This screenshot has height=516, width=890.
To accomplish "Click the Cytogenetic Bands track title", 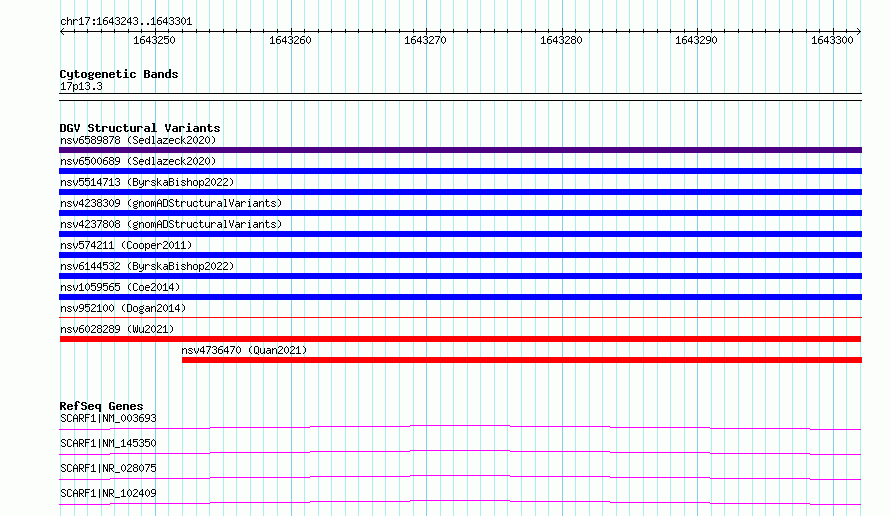I will click(x=119, y=74).
